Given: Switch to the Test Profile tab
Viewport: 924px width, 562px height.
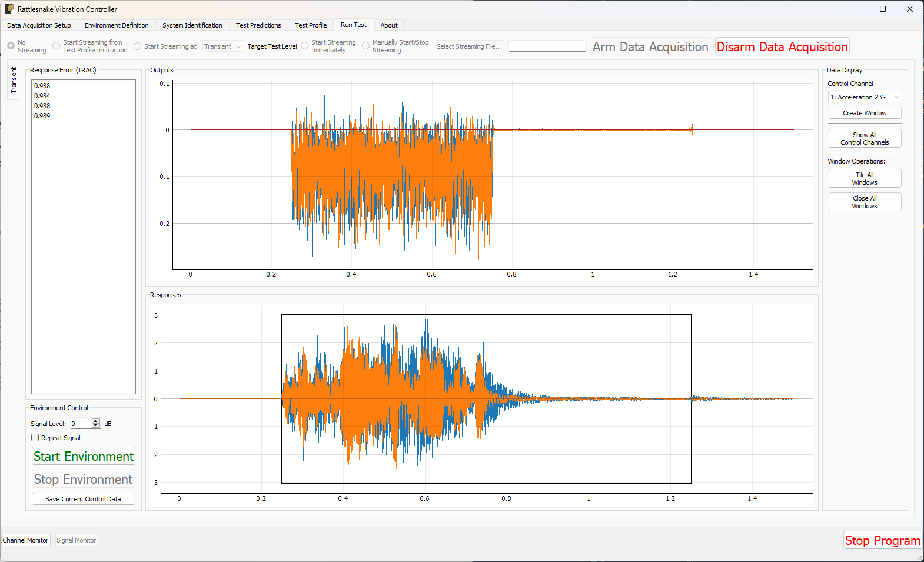Looking at the screenshot, I should point(311,25).
